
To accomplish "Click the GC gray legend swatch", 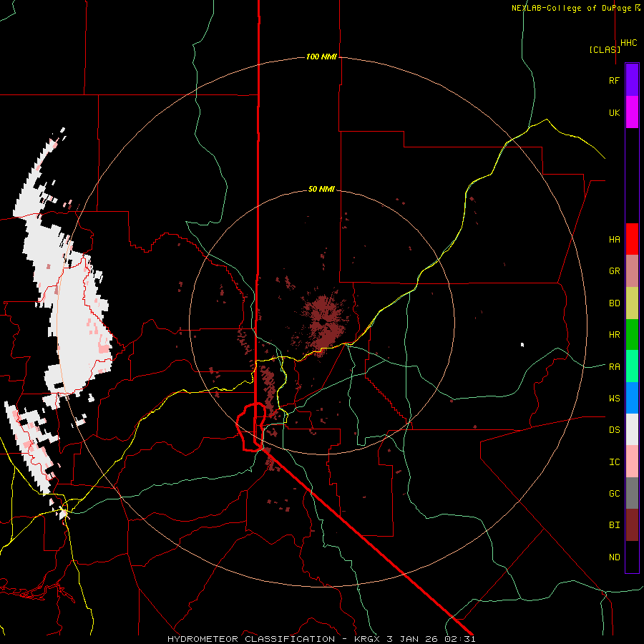I will [632, 493].
